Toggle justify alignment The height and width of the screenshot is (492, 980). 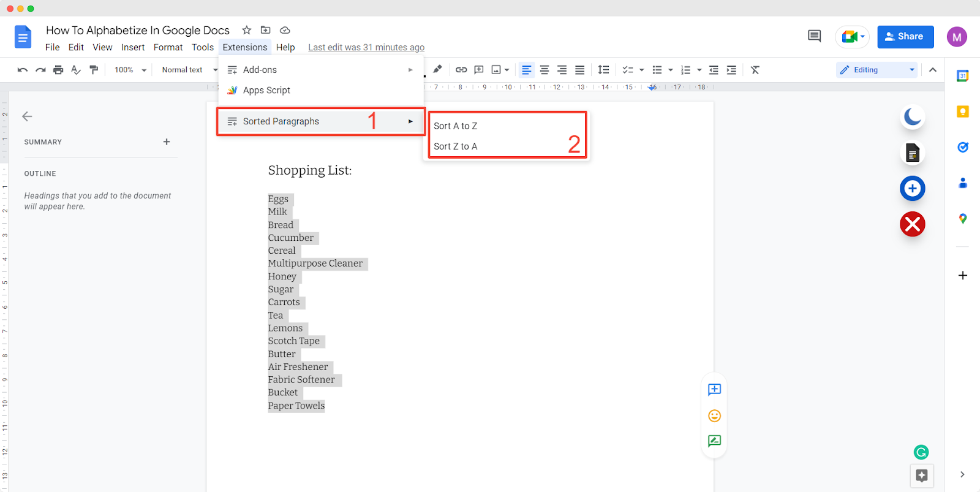(x=580, y=70)
